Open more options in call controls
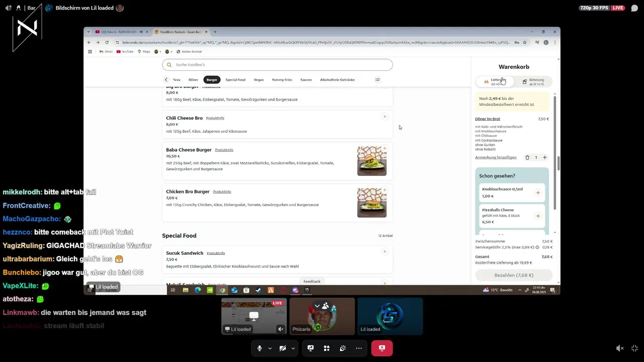 coord(359,348)
